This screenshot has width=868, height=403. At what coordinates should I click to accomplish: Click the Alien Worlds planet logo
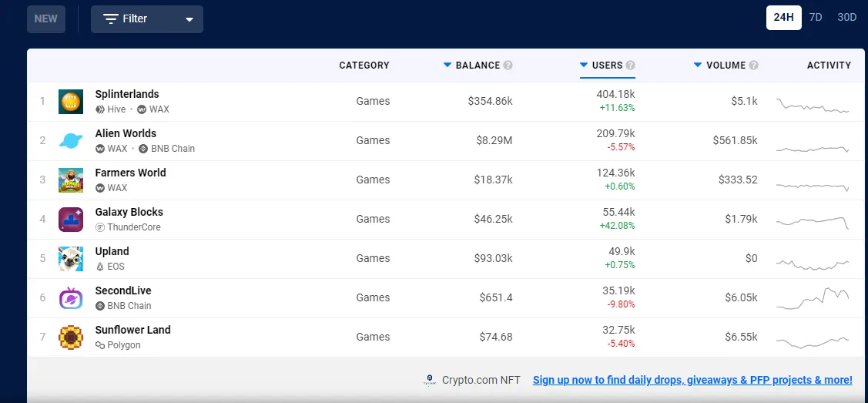point(71,140)
